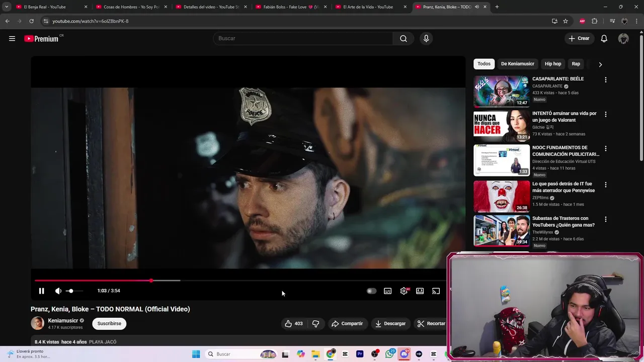This screenshot has height=362, width=644.
Task: Cast video with Play on TV icon
Action: click(x=436, y=291)
